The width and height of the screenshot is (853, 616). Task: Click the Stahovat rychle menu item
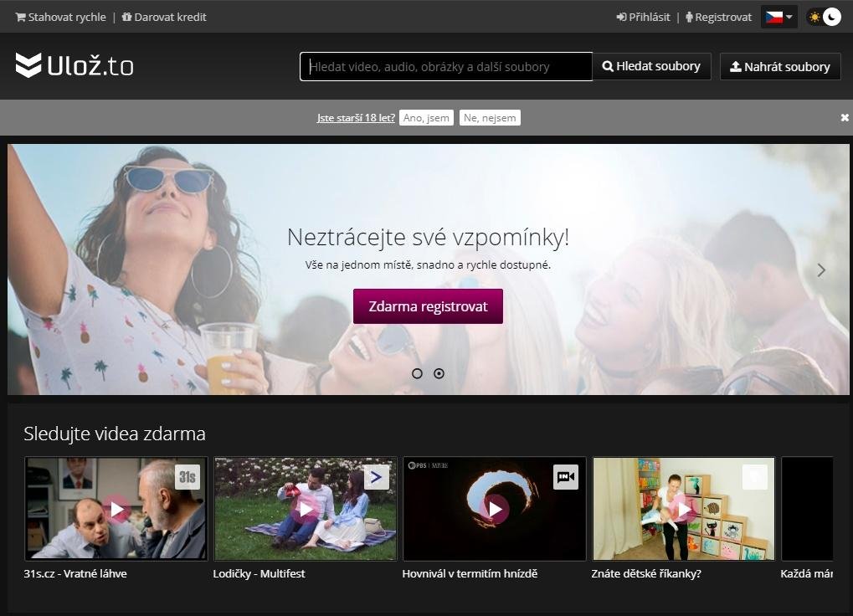pos(61,17)
